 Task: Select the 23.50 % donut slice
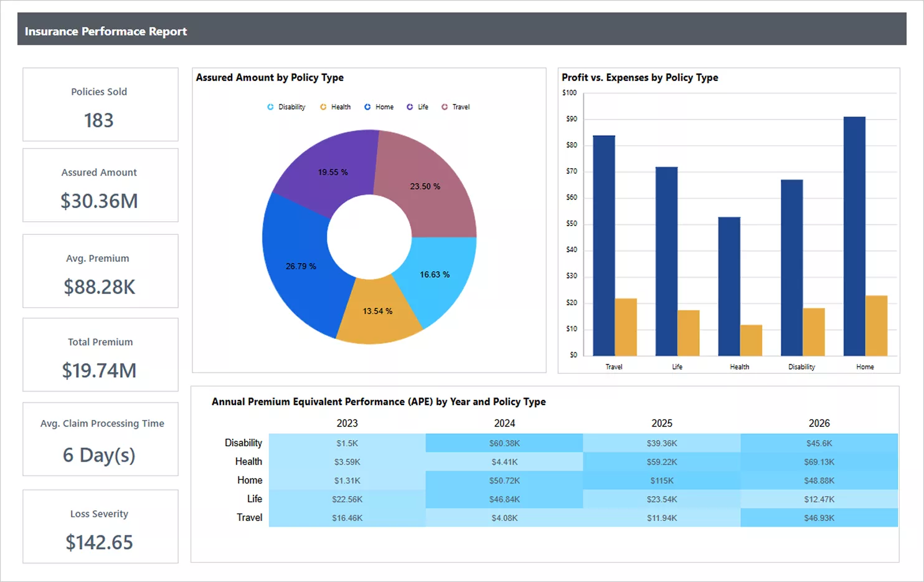[425, 186]
